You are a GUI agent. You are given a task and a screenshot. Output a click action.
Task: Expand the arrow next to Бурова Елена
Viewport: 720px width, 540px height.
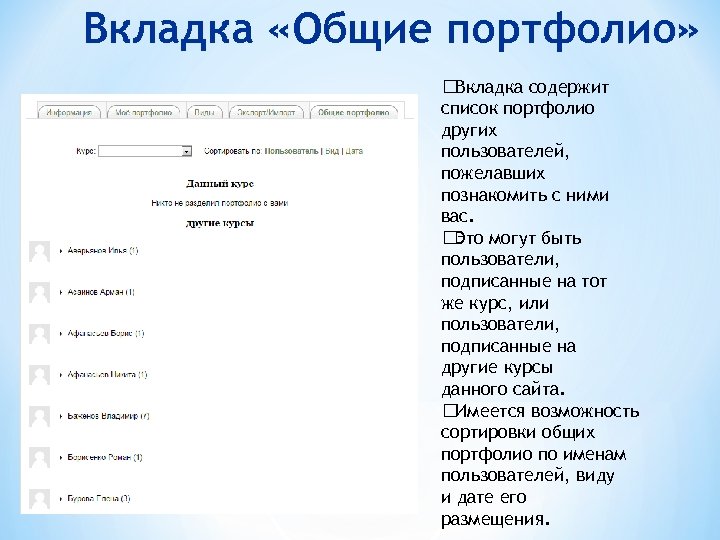tap(61, 499)
